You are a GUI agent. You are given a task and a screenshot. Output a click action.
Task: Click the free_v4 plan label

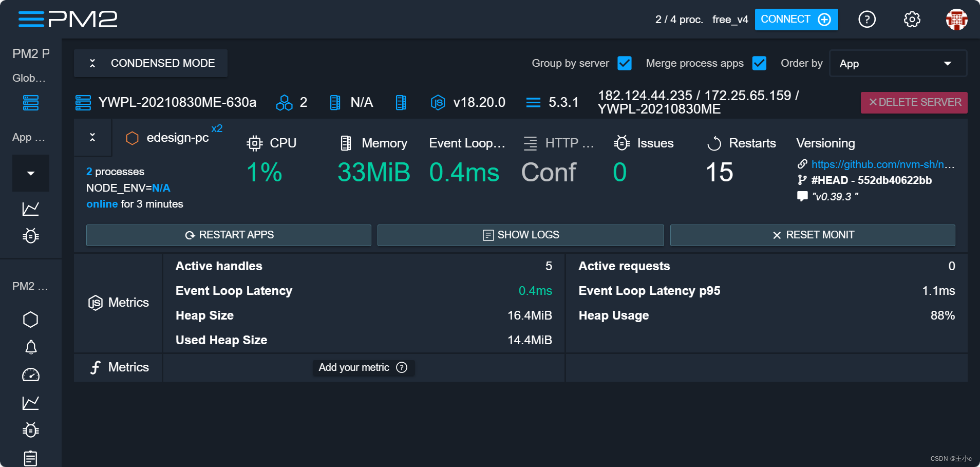730,20
